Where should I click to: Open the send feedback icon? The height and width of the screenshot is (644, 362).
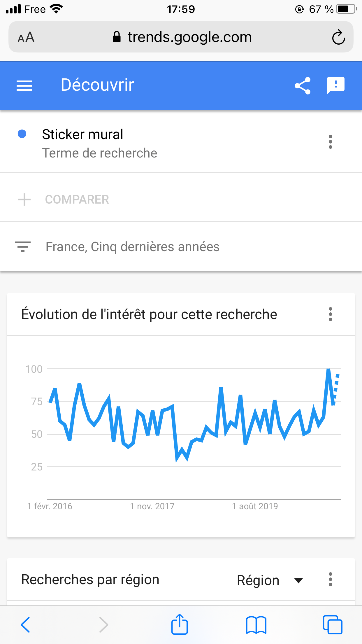[335, 86]
